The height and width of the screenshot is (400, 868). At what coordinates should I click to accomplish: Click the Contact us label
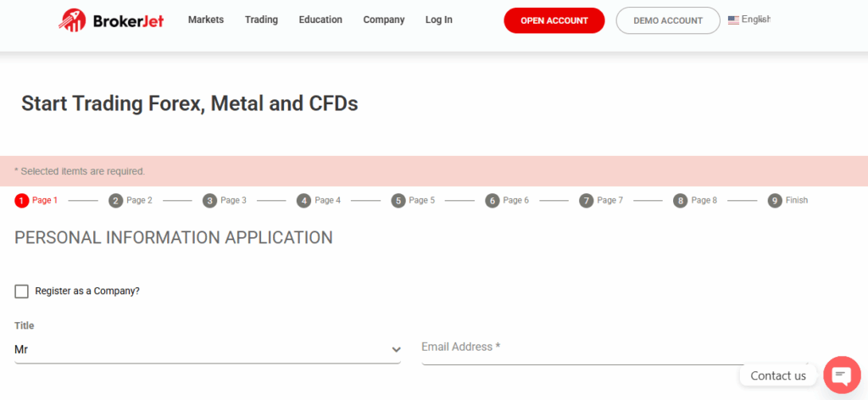coord(778,375)
